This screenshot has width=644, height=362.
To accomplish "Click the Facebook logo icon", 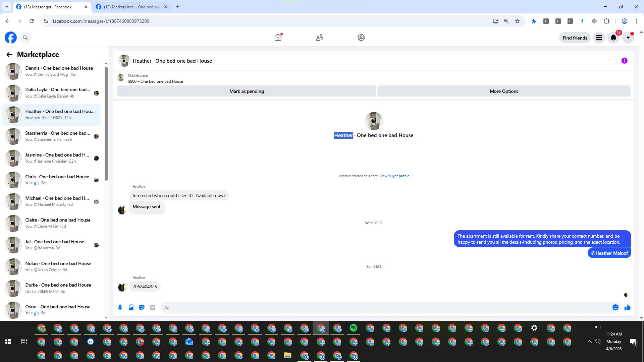I will pos(11,38).
